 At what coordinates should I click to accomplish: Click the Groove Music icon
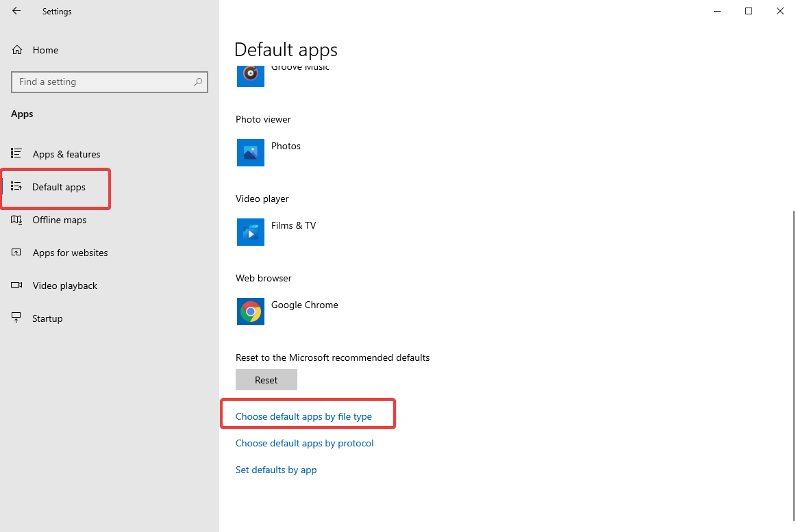tap(250, 74)
